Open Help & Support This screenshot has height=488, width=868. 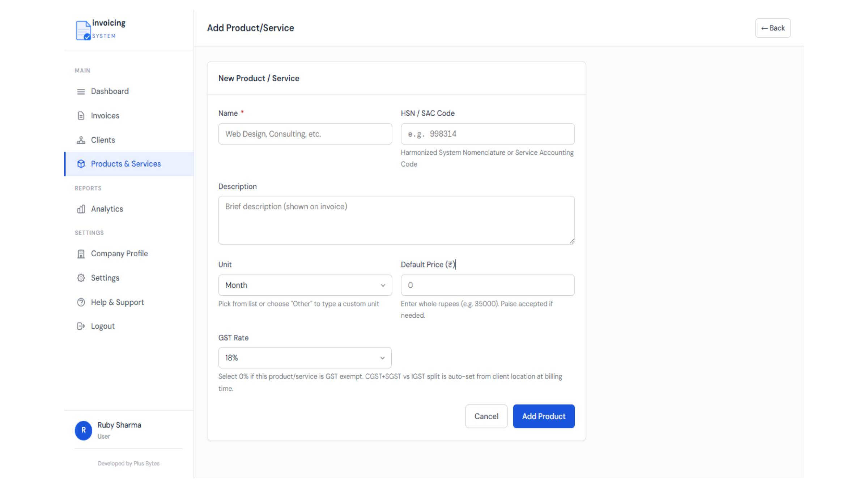pos(129,302)
